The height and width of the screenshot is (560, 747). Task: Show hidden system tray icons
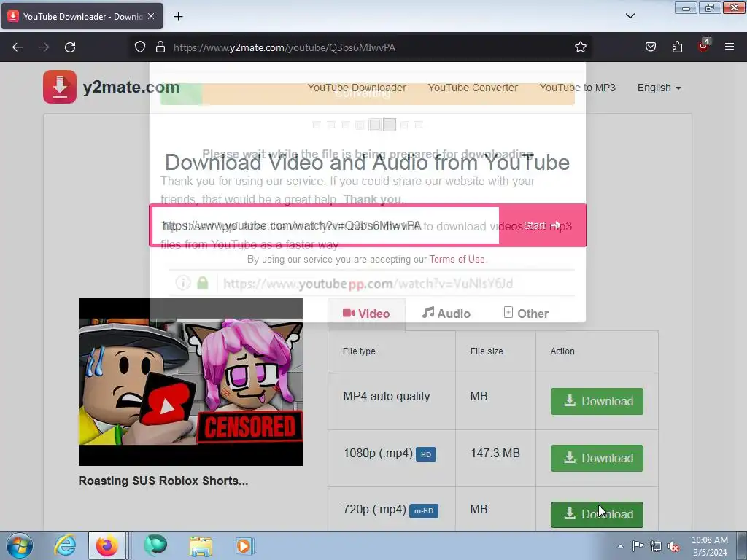tap(620, 546)
